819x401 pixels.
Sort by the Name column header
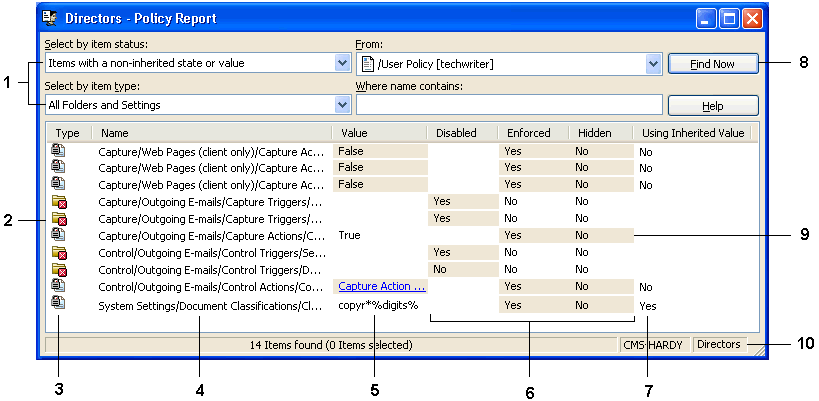tap(210, 132)
